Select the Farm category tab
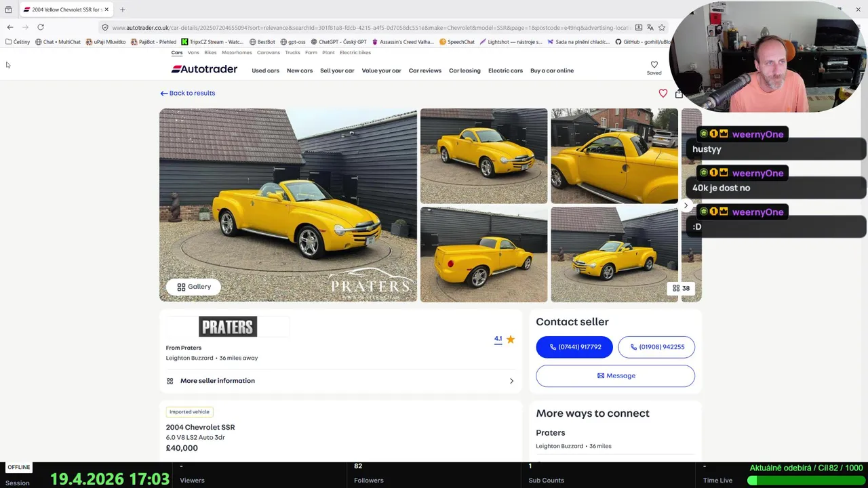Viewport: 868px width, 488px height. click(311, 53)
